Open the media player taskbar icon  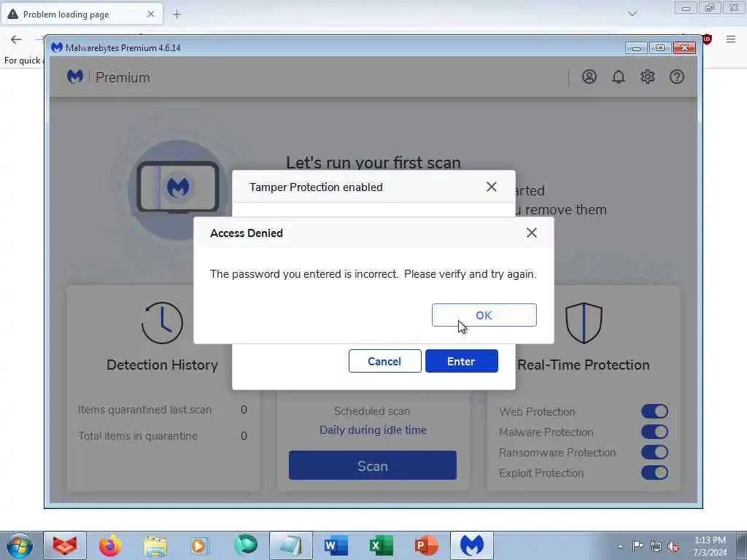tap(199, 545)
